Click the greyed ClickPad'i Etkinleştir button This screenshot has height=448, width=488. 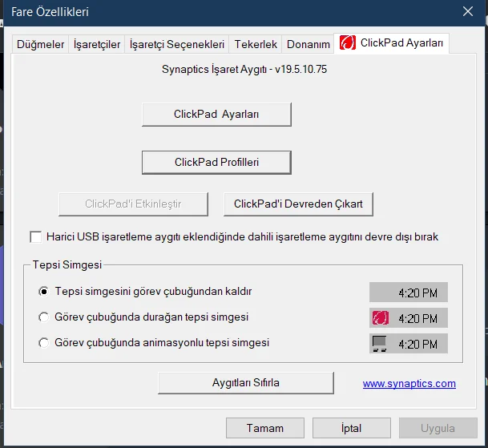click(x=133, y=204)
